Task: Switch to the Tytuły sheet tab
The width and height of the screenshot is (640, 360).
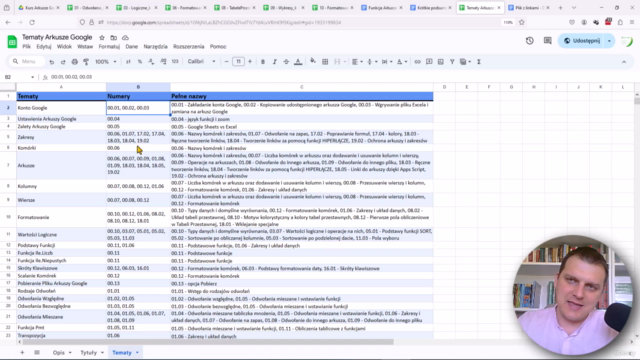Action: pos(89,353)
